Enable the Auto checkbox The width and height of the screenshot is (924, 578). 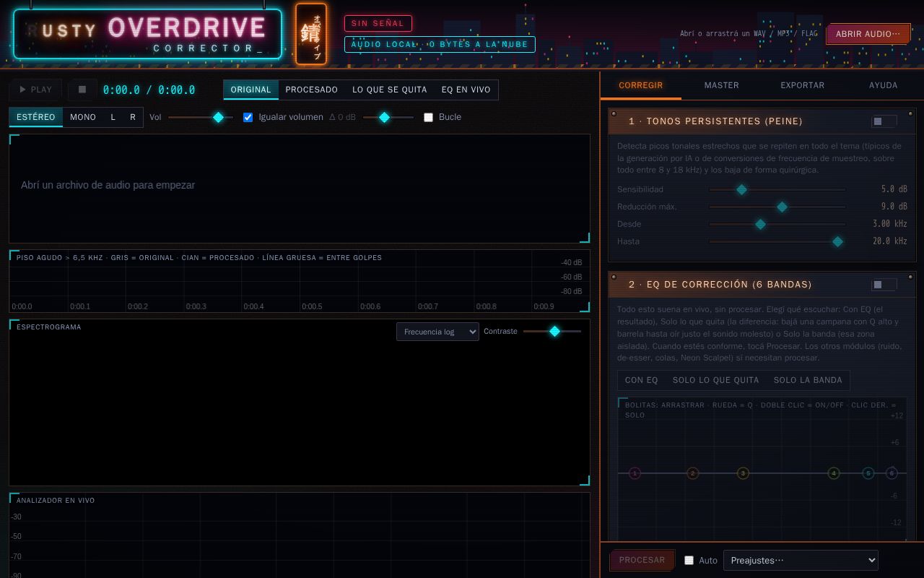coord(689,560)
